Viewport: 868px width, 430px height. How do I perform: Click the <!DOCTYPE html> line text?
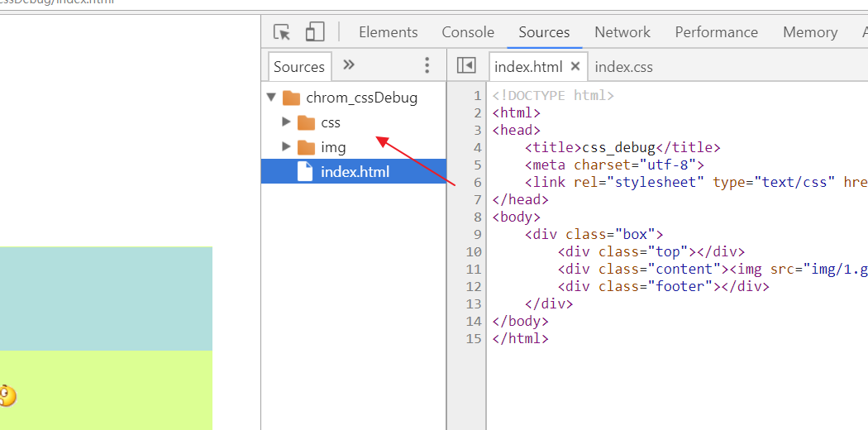tap(553, 96)
